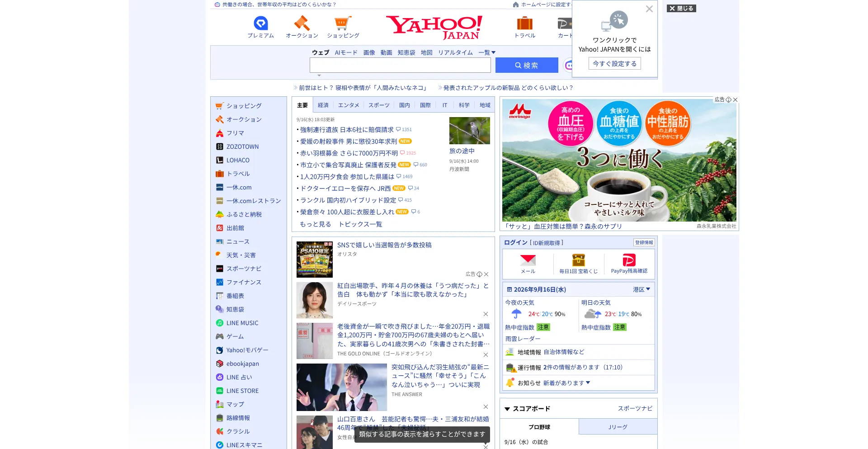
Task: Open フリマ in the left sidebar
Action: click(x=235, y=133)
